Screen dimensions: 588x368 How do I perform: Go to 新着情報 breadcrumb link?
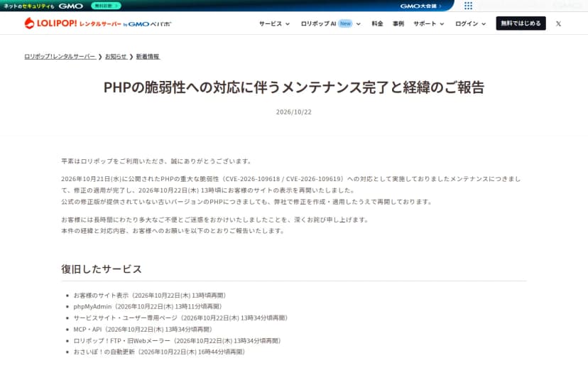[x=148, y=57]
